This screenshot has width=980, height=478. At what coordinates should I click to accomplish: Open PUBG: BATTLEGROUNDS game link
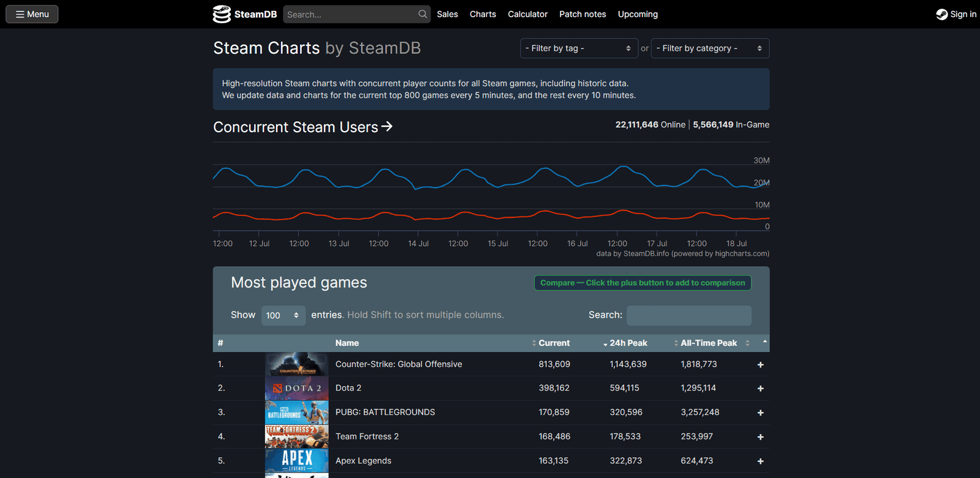tap(385, 413)
